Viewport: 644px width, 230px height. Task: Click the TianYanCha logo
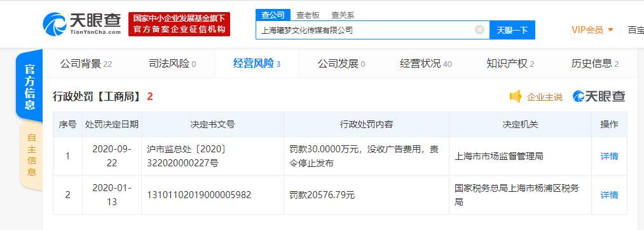point(82,24)
